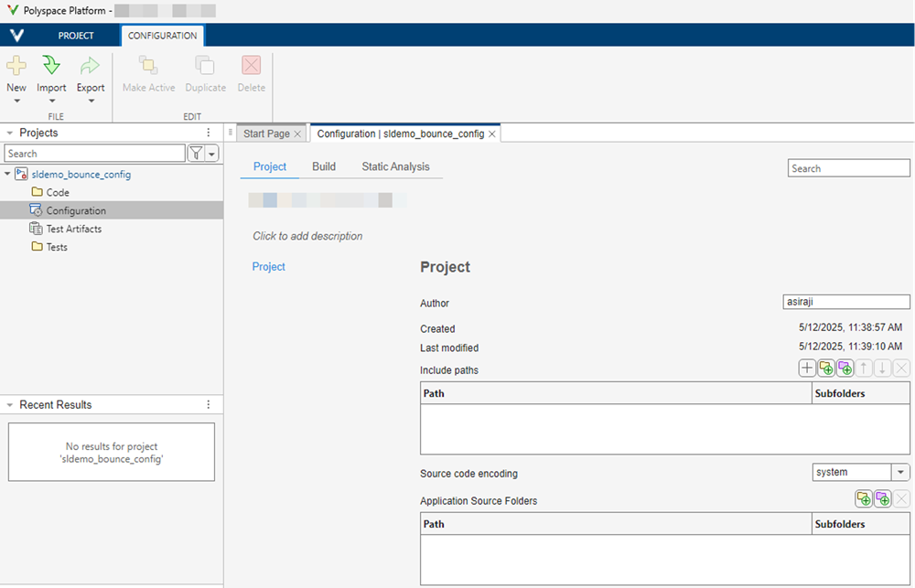The height and width of the screenshot is (588, 915).
Task: Click the Projects search field
Action: coord(94,154)
